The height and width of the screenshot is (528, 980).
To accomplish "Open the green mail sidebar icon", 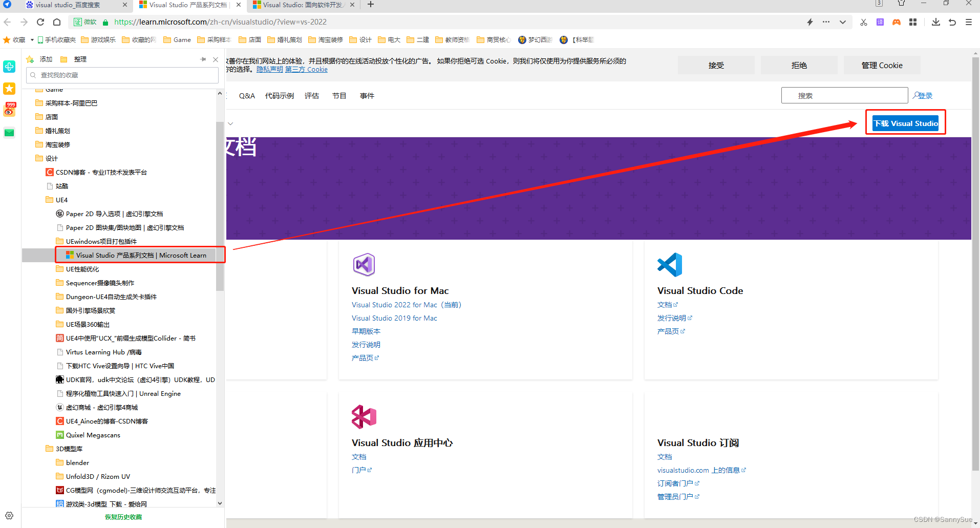I will pos(9,133).
